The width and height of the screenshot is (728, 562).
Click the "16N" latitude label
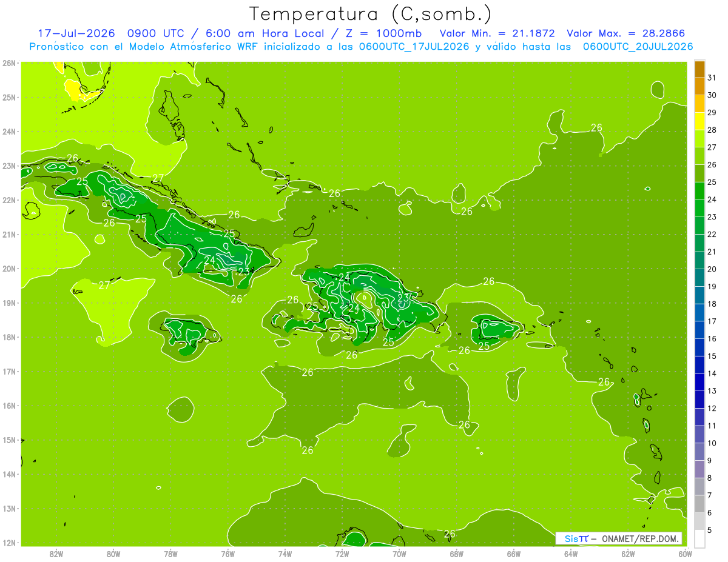(x=8, y=406)
